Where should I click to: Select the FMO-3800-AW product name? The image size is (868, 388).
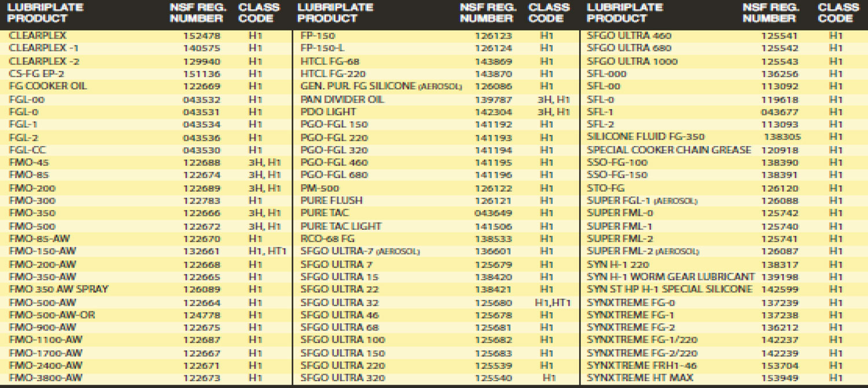[x=46, y=378]
